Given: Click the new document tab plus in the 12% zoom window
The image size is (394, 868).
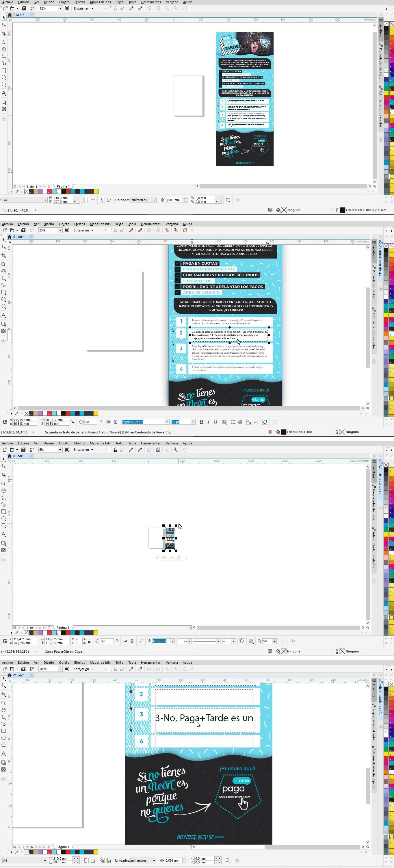Looking at the screenshot, I should [32, 15].
